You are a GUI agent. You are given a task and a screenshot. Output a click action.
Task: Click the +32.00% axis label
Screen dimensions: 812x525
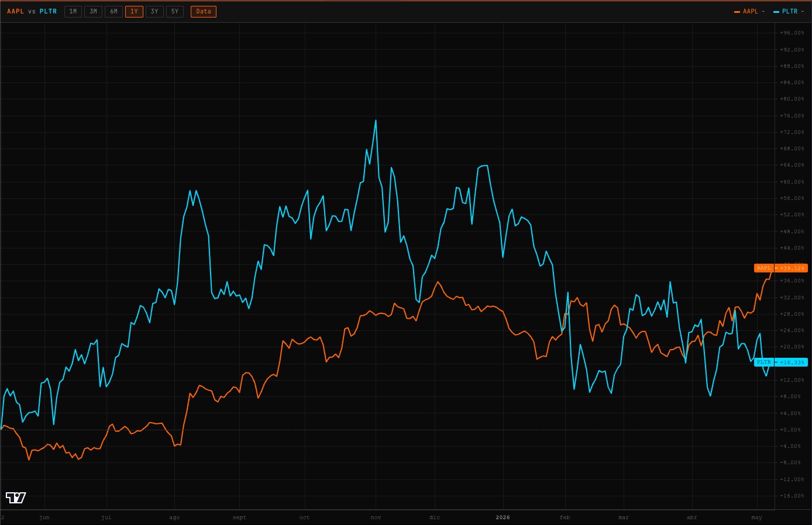point(792,298)
